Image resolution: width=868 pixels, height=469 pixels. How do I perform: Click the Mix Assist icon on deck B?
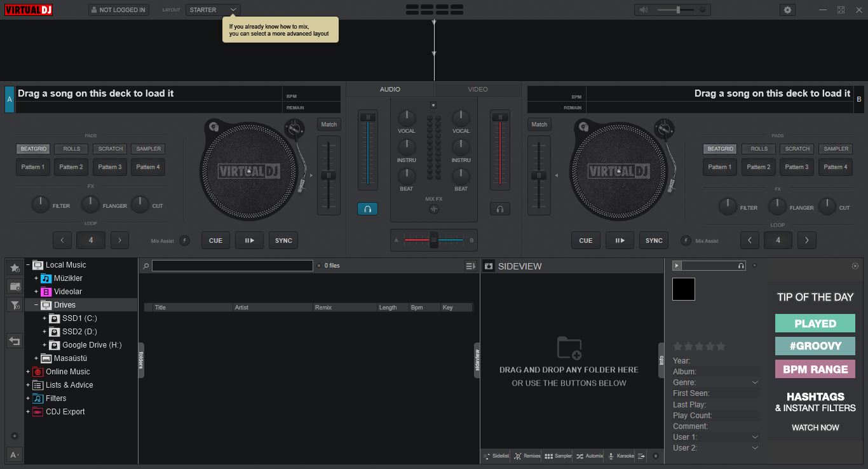pos(686,240)
